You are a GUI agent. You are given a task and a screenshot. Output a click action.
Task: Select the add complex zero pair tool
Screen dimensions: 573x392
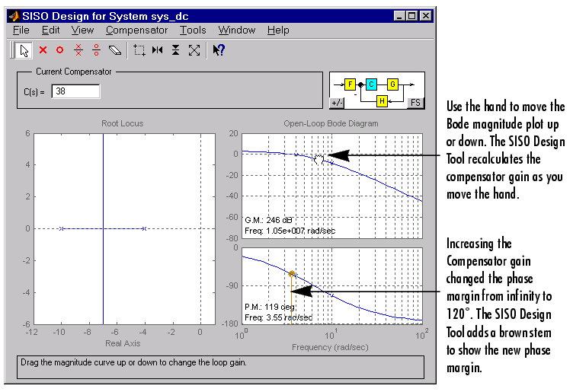[96, 50]
